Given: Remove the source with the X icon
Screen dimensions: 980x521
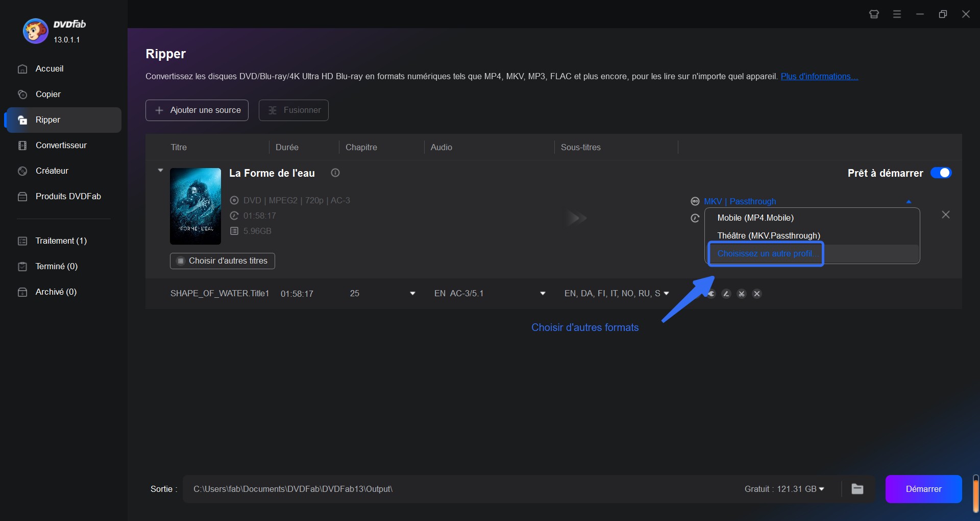Looking at the screenshot, I should click(x=946, y=215).
